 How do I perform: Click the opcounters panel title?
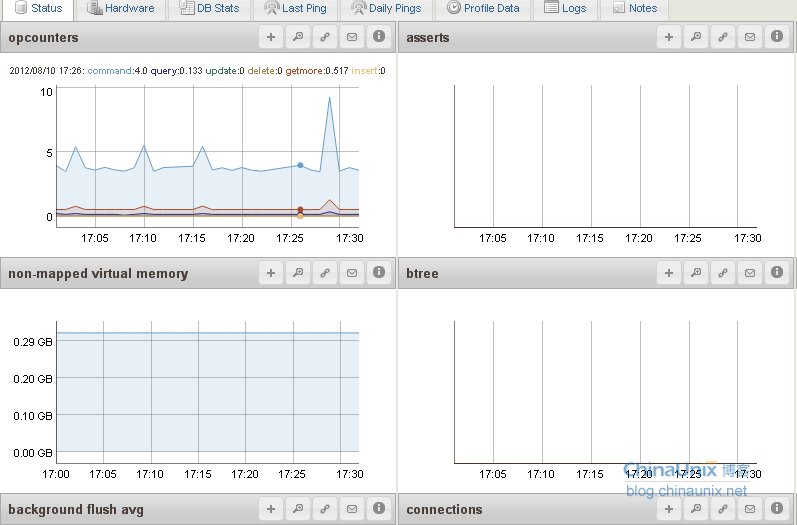(43, 38)
